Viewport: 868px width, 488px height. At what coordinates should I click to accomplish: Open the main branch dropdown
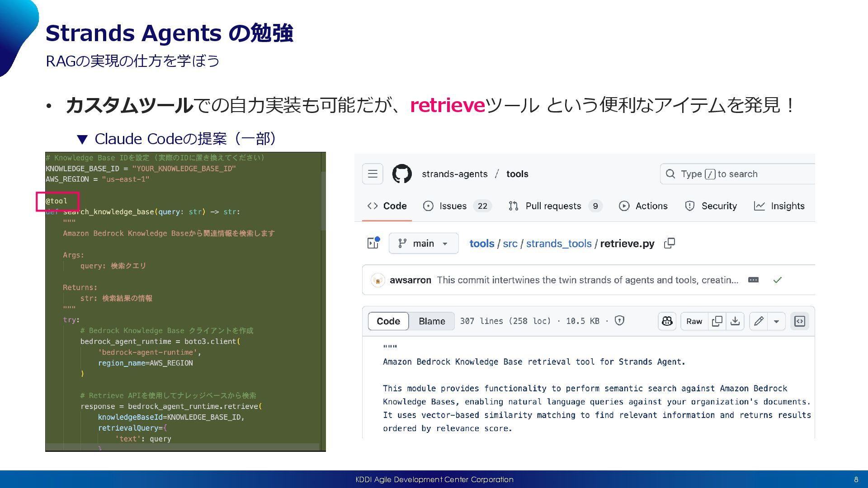point(424,244)
